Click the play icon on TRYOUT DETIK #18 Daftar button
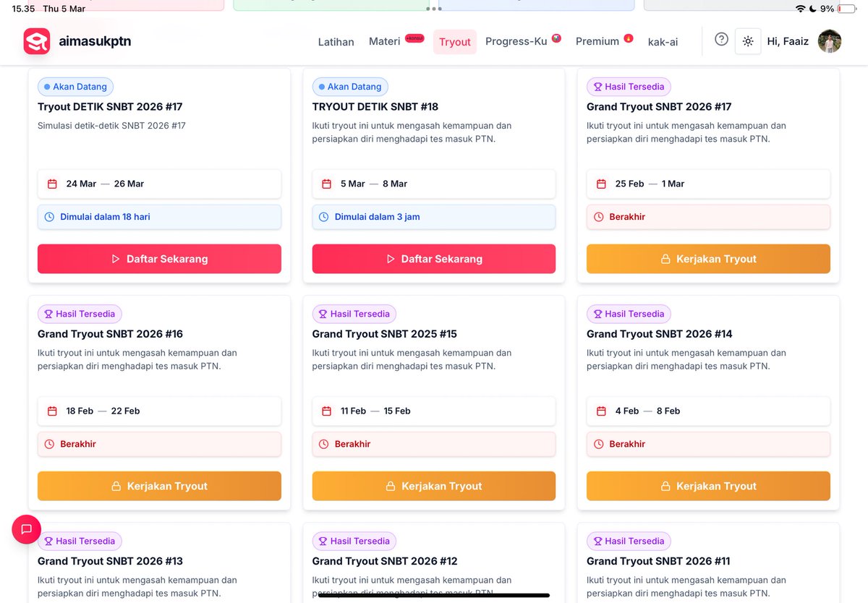868x603 pixels. pyautogui.click(x=391, y=259)
